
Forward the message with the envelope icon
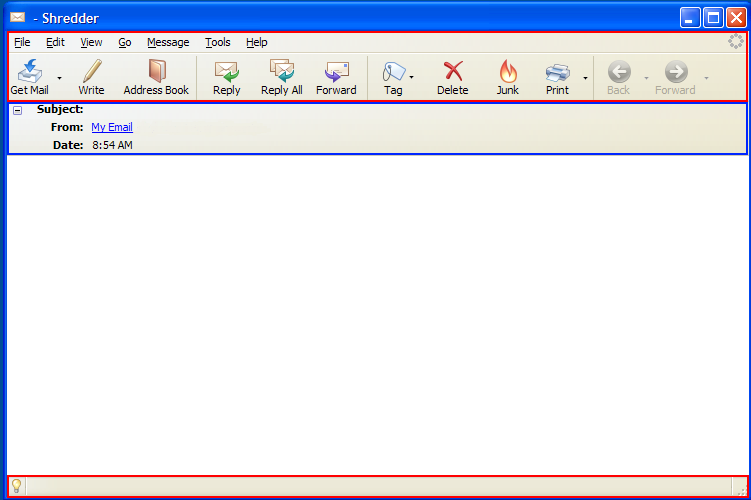[x=336, y=77]
